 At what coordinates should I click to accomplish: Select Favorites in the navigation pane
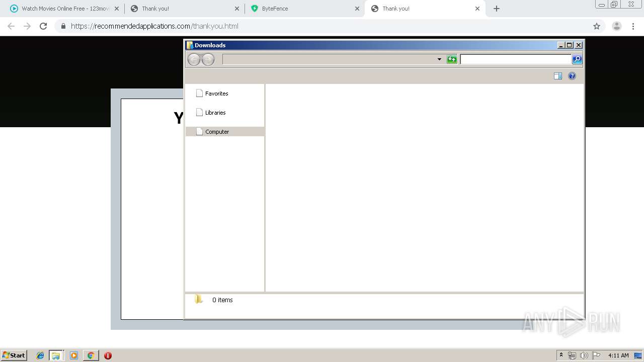pos(216,94)
